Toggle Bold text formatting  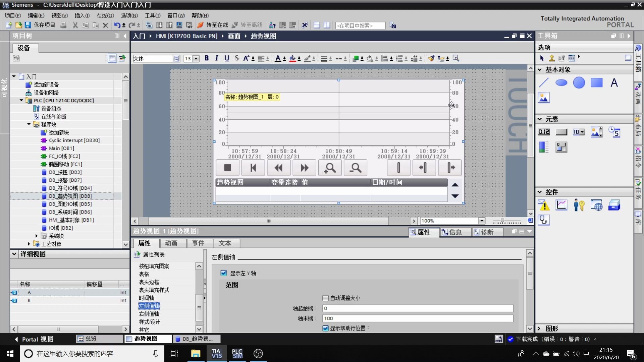(207, 58)
